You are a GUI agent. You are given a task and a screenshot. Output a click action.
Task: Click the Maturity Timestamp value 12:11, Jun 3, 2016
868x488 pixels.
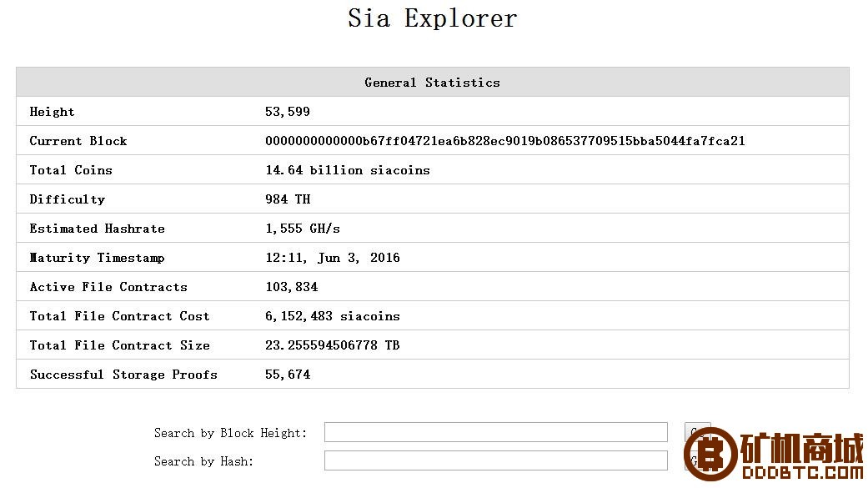click(332, 258)
